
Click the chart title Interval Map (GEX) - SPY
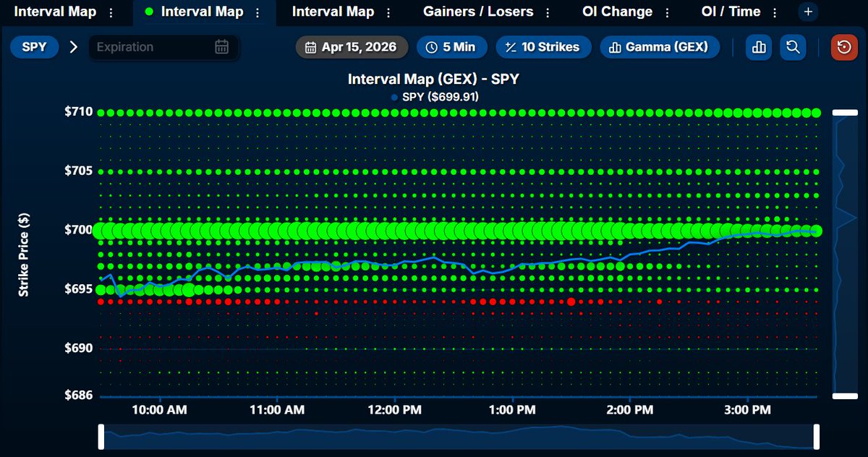434,79
